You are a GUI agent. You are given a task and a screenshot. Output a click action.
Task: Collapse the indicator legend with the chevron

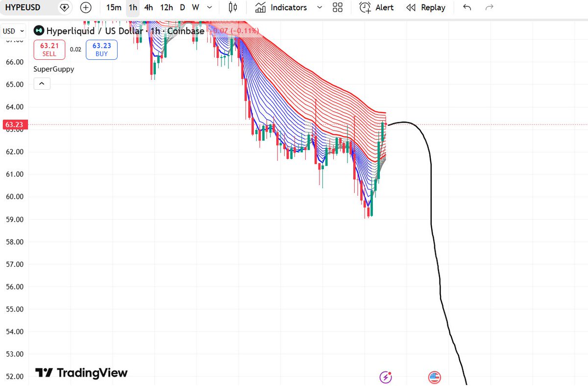click(42, 84)
